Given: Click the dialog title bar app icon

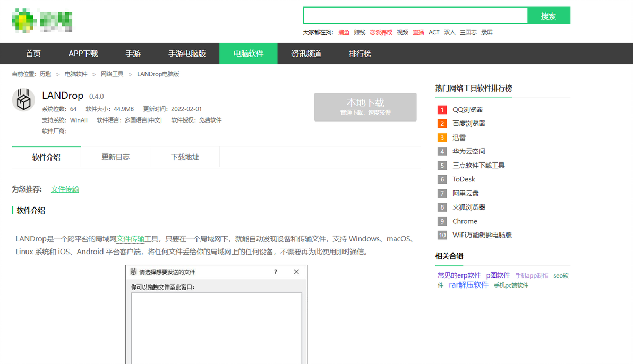Looking at the screenshot, I should [134, 272].
